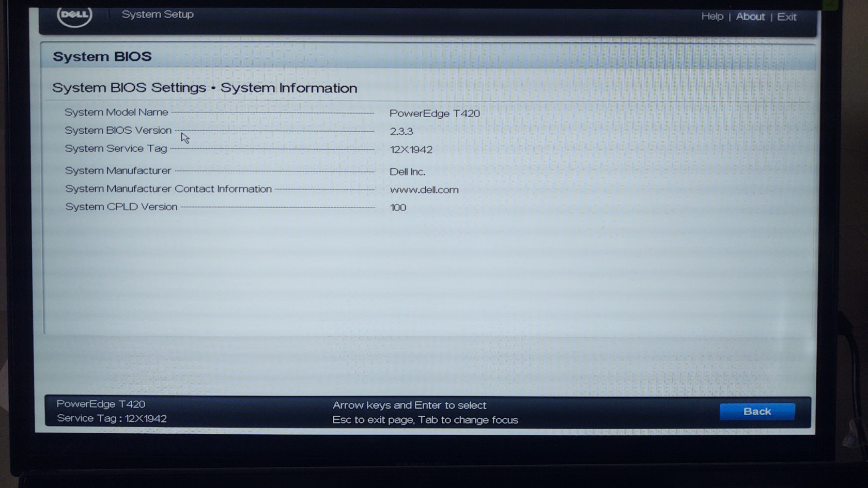Select the System Service Tag label
This screenshot has width=868, height=488.
(x=116, y=149)
